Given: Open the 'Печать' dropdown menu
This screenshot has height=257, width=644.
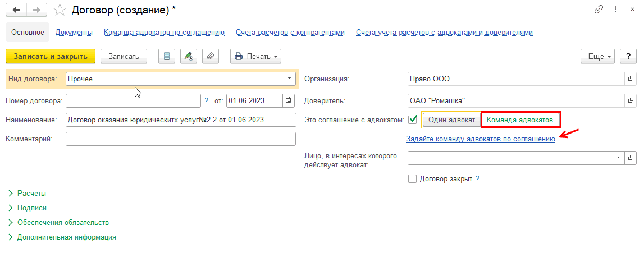Looking at the screenshot, I should coord(255,56).
